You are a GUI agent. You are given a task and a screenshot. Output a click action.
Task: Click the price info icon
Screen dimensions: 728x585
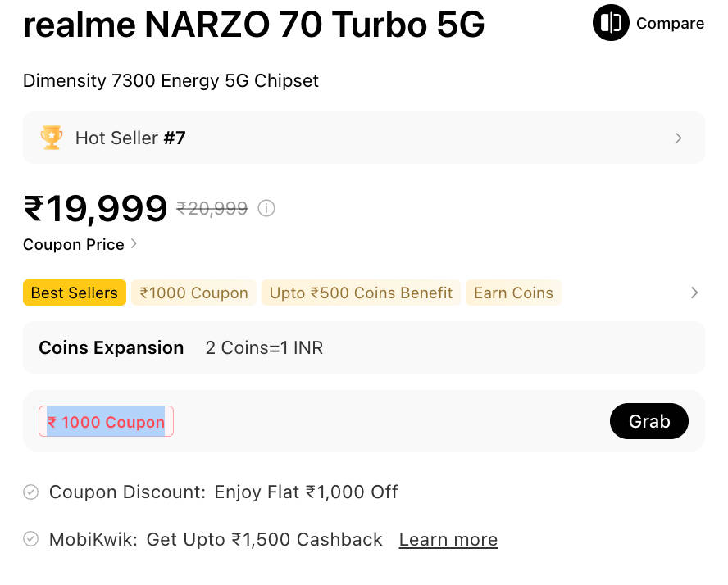tap(266, 208)
